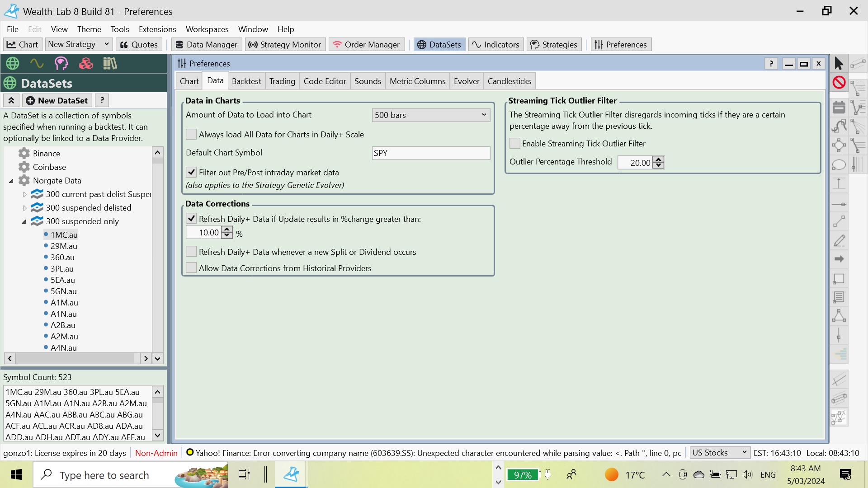Viewport: 868px width, 488px height.
Task: Enable Always load All Data for Charts
Action: point(191,134)
